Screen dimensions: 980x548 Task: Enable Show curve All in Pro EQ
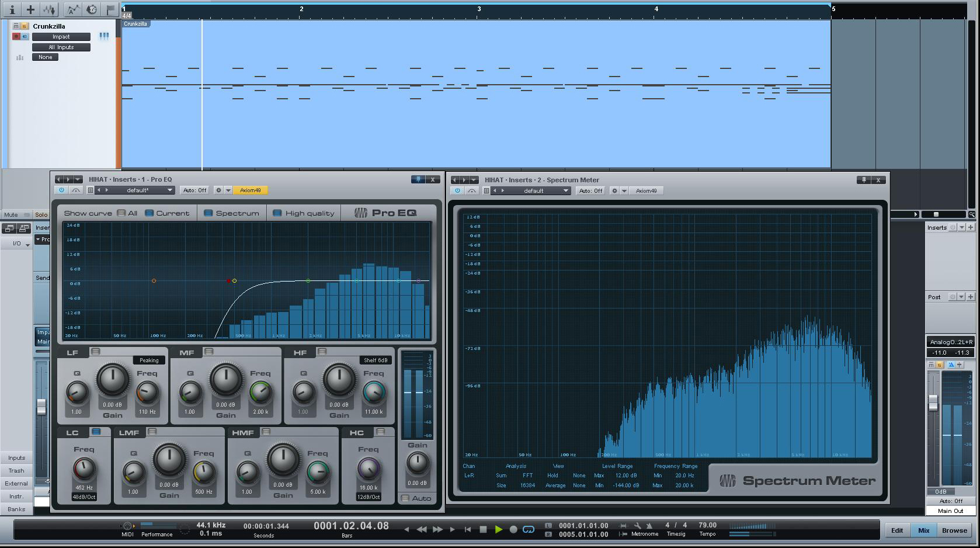[x=121, y=213]
